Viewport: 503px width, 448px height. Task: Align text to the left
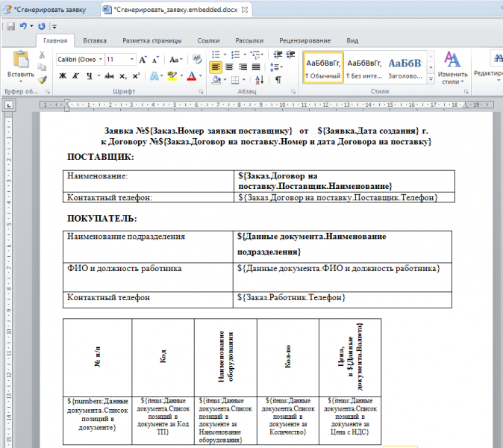pyautogui.click(x=216, y=67)
